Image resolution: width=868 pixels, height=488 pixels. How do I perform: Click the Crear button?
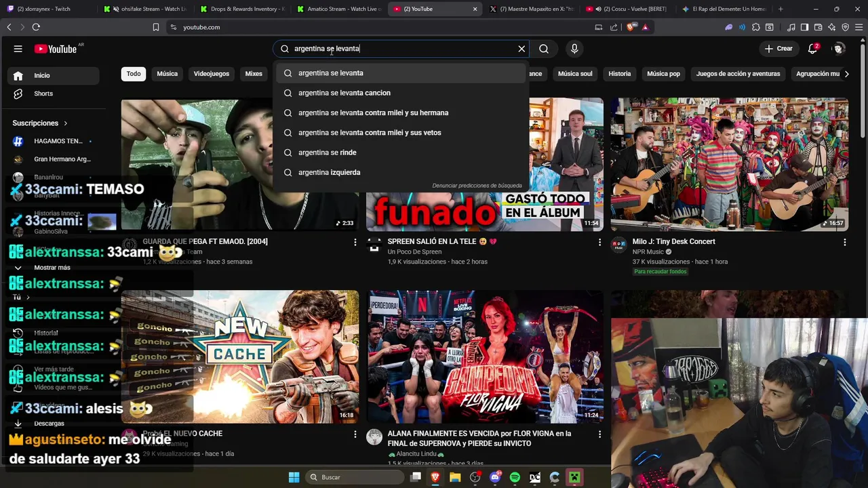click(x=778, y=49)
